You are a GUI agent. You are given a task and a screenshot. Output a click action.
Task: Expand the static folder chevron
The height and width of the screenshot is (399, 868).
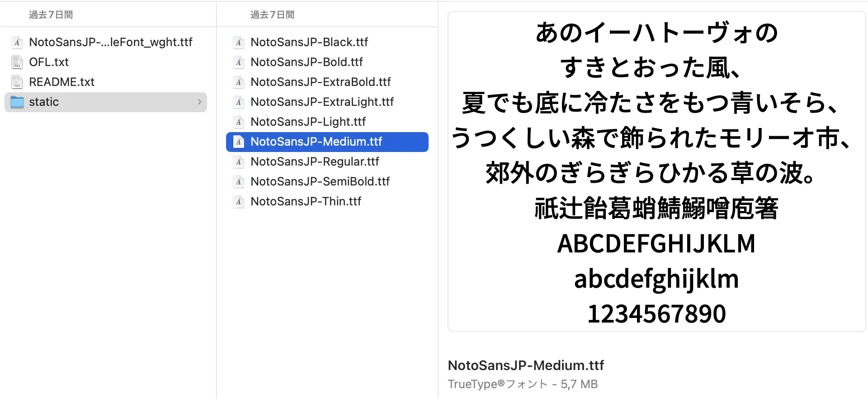pos(199,102)
